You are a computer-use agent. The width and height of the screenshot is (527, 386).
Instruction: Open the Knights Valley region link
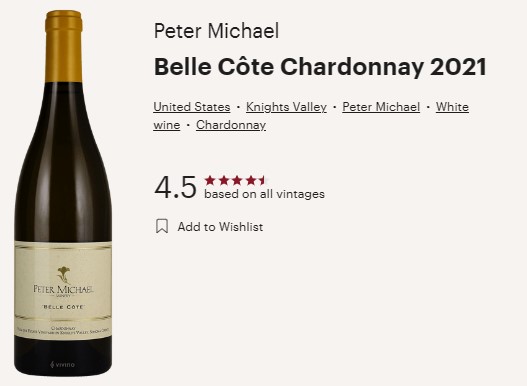[x=286, y=107]
